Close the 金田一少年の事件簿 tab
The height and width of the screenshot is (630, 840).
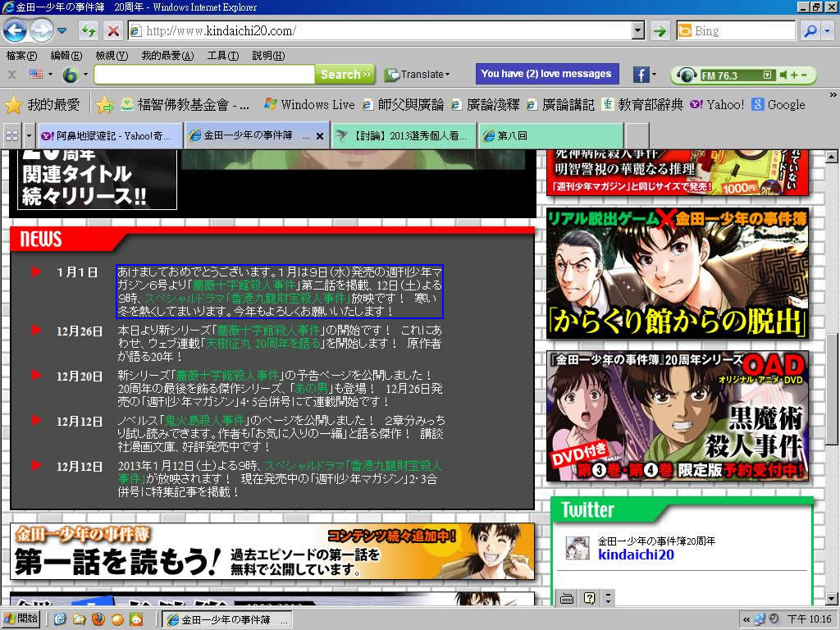pos(320,136)
